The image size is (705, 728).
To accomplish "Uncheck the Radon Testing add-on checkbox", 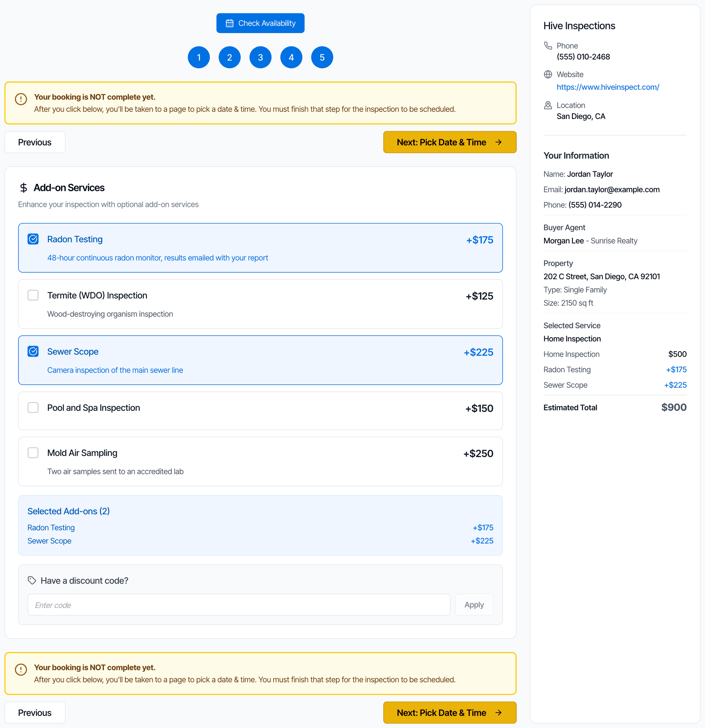I will coord(33,239).
